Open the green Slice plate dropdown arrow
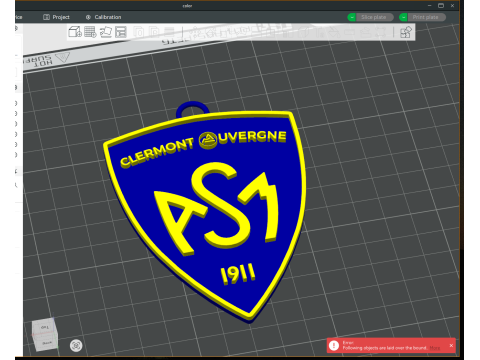Viewport: 480px width, 360px height. click(x=352, y=17)
